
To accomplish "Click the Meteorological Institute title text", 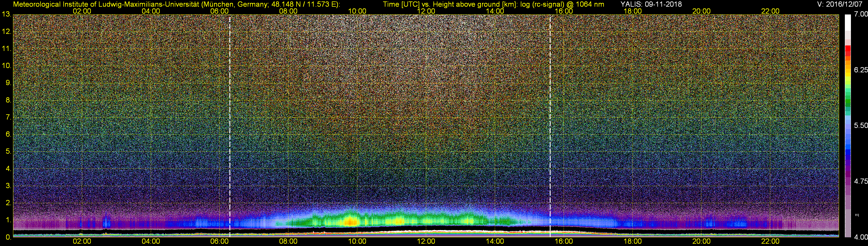I will [x=176, y=4].
